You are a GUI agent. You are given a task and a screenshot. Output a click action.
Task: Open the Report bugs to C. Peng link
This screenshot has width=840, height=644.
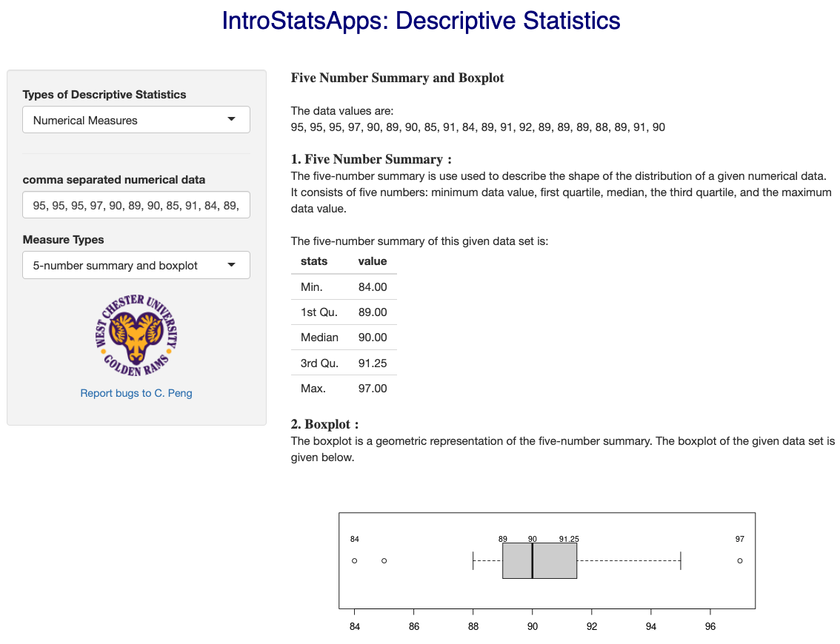136,393
